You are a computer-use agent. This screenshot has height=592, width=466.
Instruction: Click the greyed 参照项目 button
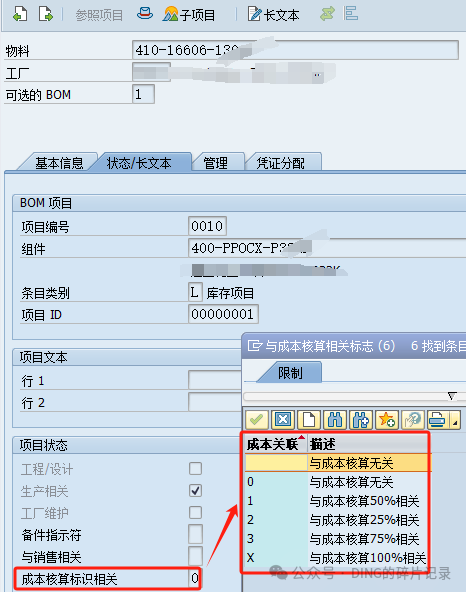(99, 15)
